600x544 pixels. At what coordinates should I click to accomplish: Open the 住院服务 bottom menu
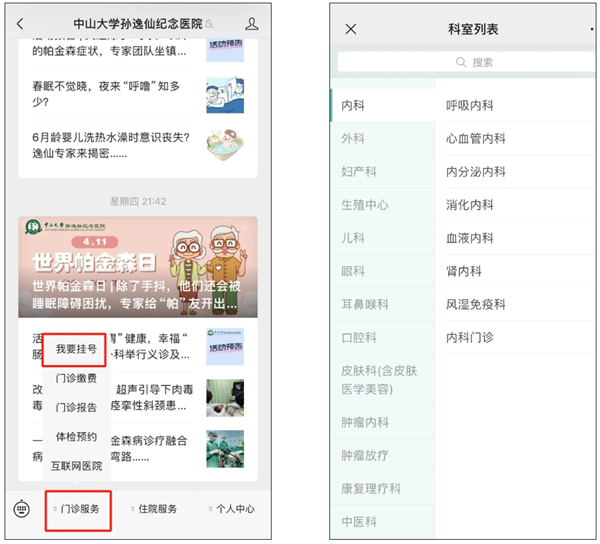click(155, 509)
